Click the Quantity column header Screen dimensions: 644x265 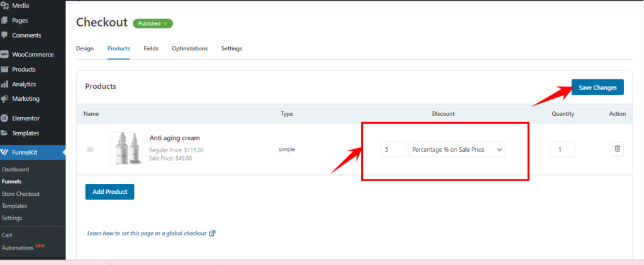pos(563,114)
